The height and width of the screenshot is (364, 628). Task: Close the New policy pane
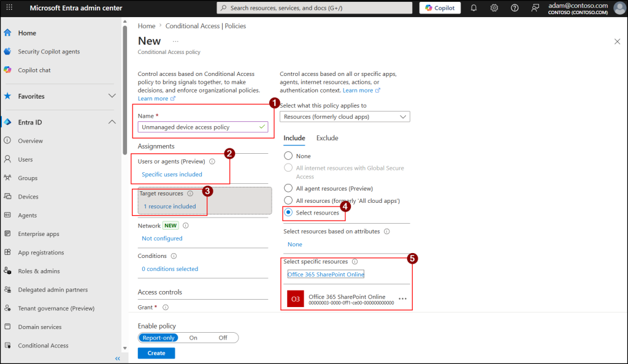(617, 41)
